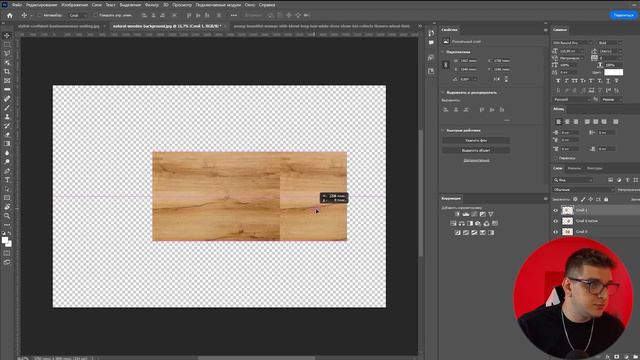Open the auto-select Слой dropdown
Screen dimensions: 640x360
coord(78,16)
